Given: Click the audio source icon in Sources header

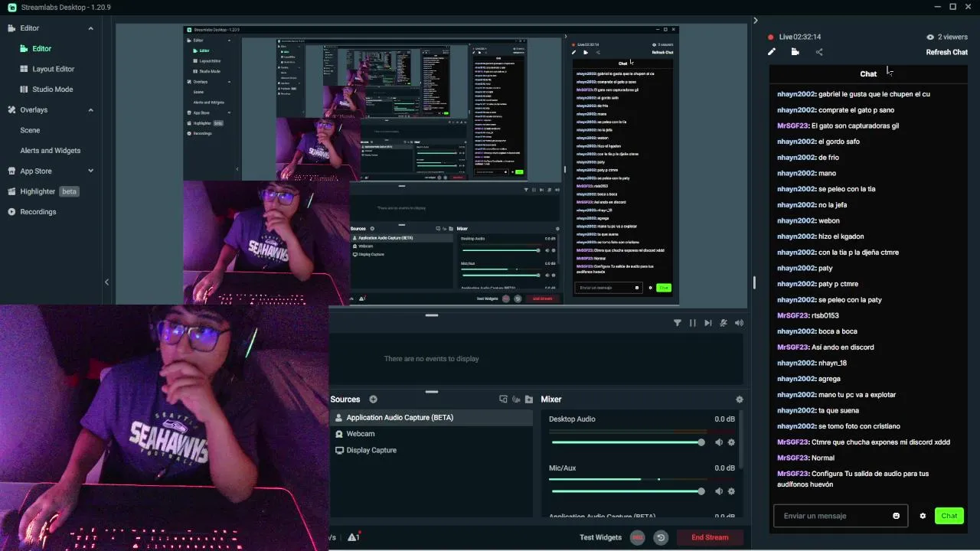Looking at the screenshot, I should [516, 399].
